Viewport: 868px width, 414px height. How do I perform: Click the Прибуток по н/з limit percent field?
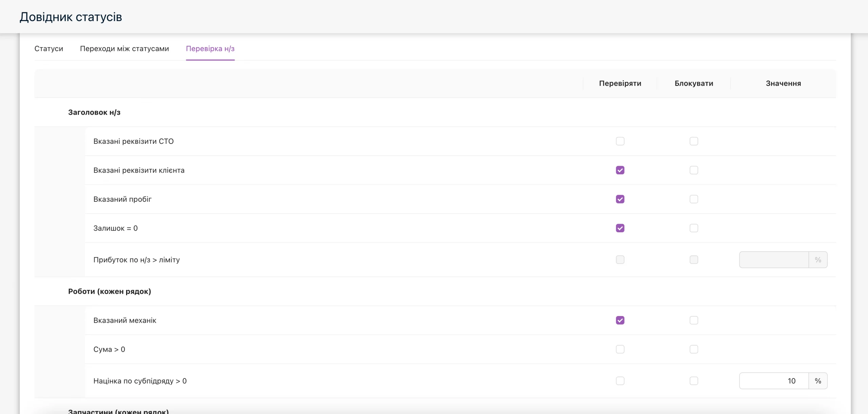pos(774,260)
